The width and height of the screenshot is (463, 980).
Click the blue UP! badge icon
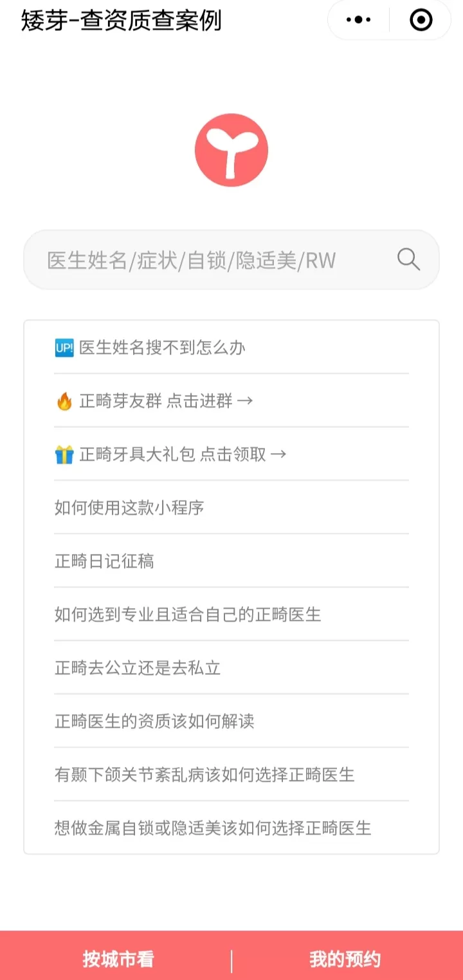[64, 348]
